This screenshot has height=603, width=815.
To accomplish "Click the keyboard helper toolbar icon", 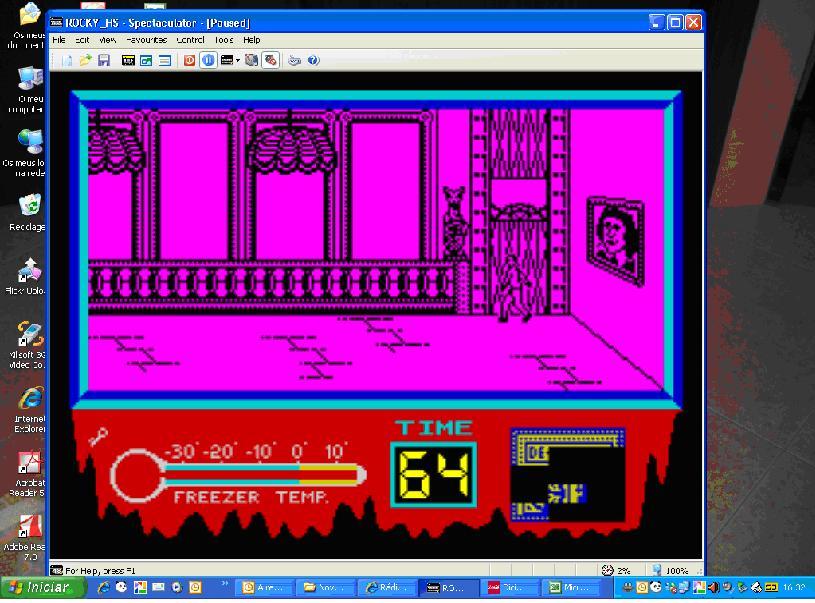I will [x=252, y=60].
